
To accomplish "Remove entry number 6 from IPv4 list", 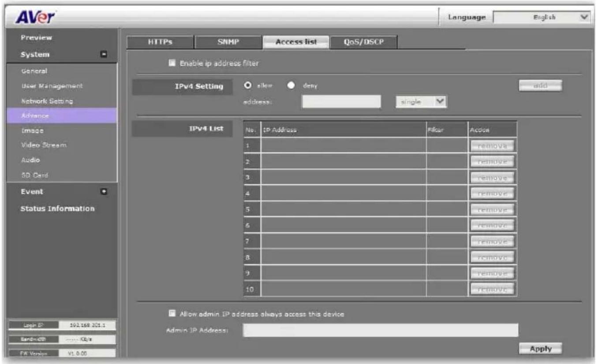I will 492,225.
